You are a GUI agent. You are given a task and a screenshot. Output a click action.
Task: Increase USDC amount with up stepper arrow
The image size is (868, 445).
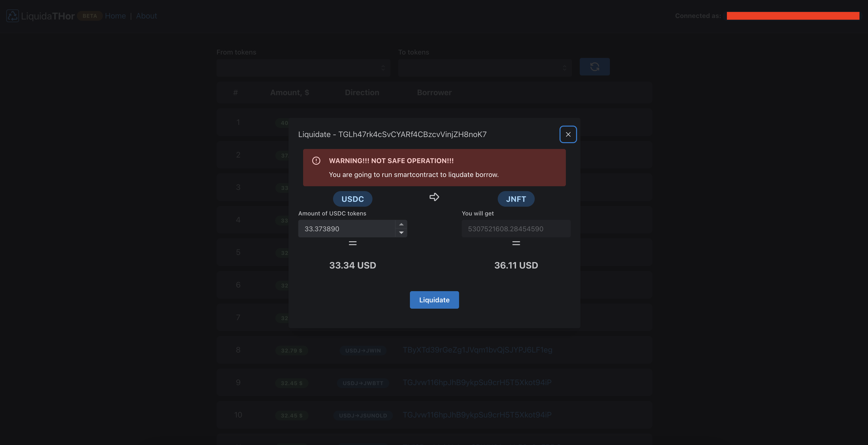click(401, 224)
